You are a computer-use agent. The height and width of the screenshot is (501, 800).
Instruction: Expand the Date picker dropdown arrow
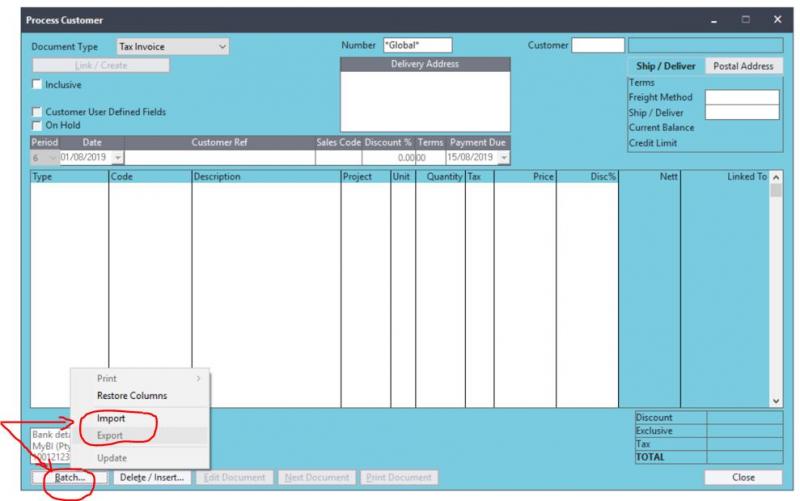pyautogui.click(x=118, y=158)
